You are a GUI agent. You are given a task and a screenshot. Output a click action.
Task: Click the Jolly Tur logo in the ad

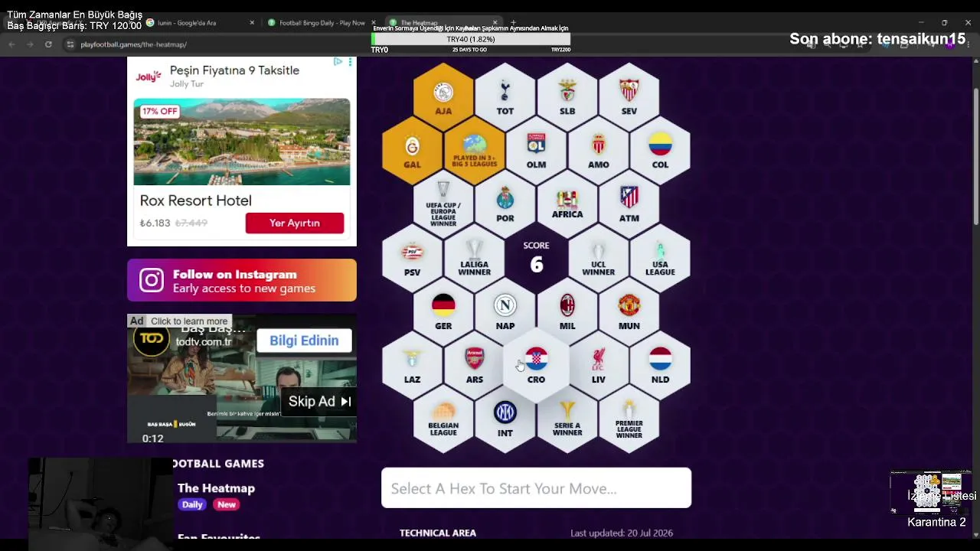coord(149,76)
